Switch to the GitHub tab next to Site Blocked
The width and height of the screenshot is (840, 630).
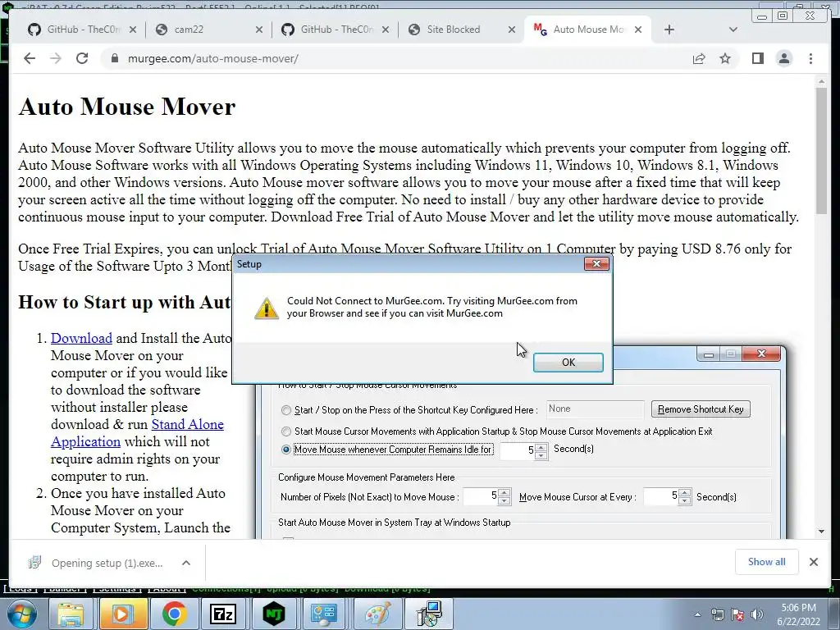pyautogui.click(x=335, y=30)
